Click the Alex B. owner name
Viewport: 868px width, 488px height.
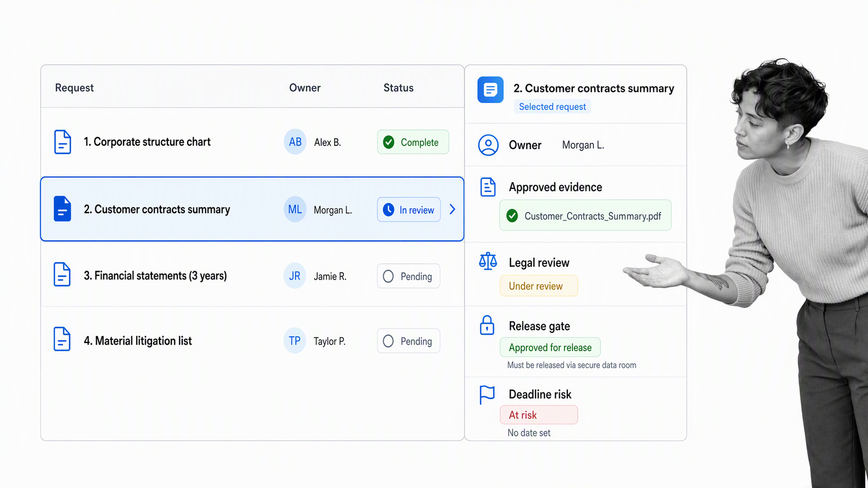click(x=328, y=142)
